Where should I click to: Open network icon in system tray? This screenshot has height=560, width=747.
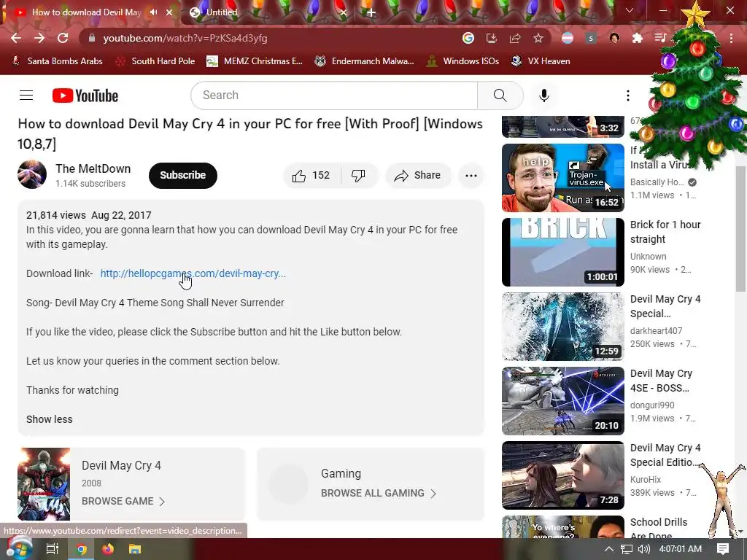pyautogui.click(x=627, y=549)
